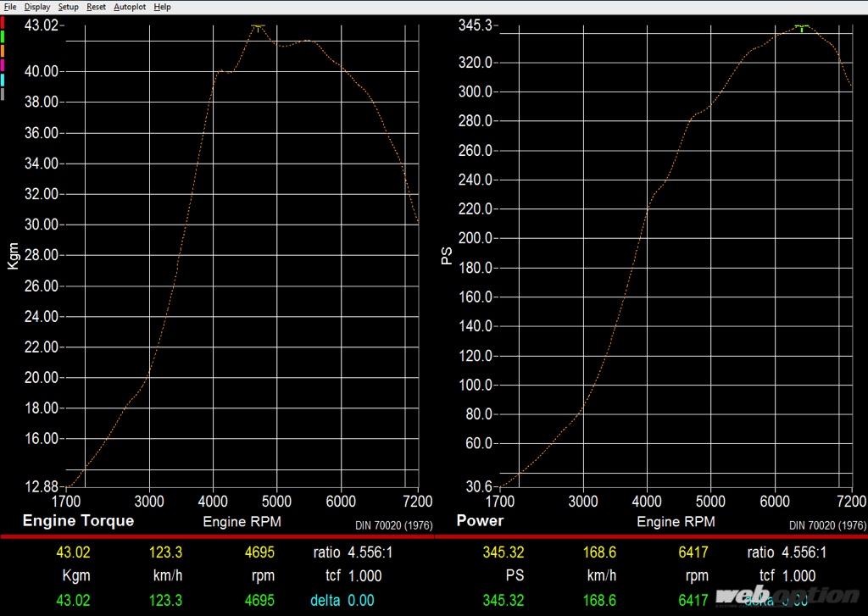Image resolution: width=868 pixels, height=616 pixels.
Task: Select the cyan run color swatch
Action: click(x=3, y=80)
